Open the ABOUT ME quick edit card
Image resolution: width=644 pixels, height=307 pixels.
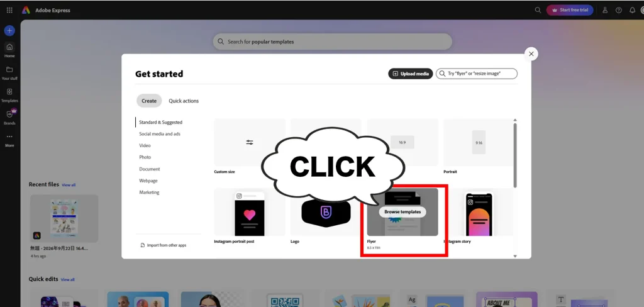click(x=506, y=299)
